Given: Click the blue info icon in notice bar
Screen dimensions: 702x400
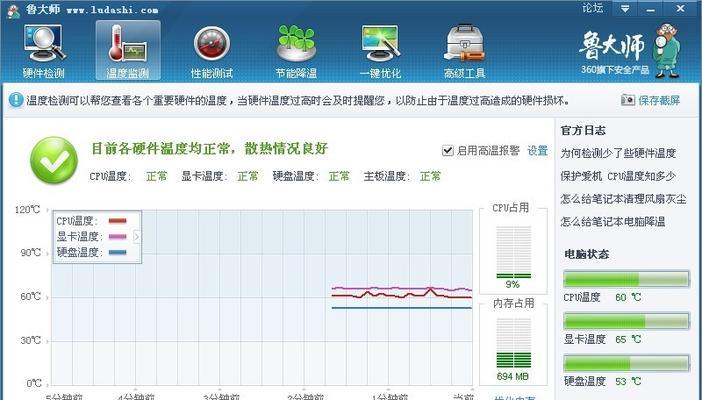Looking at the screenshot, I should [16, 99].
